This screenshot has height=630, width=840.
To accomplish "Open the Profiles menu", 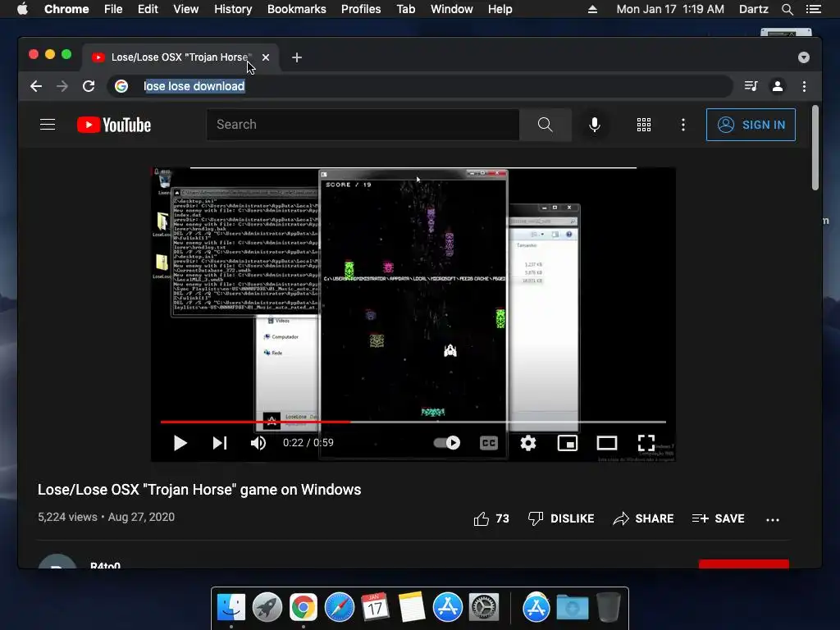I will click(x=361, y=9).
